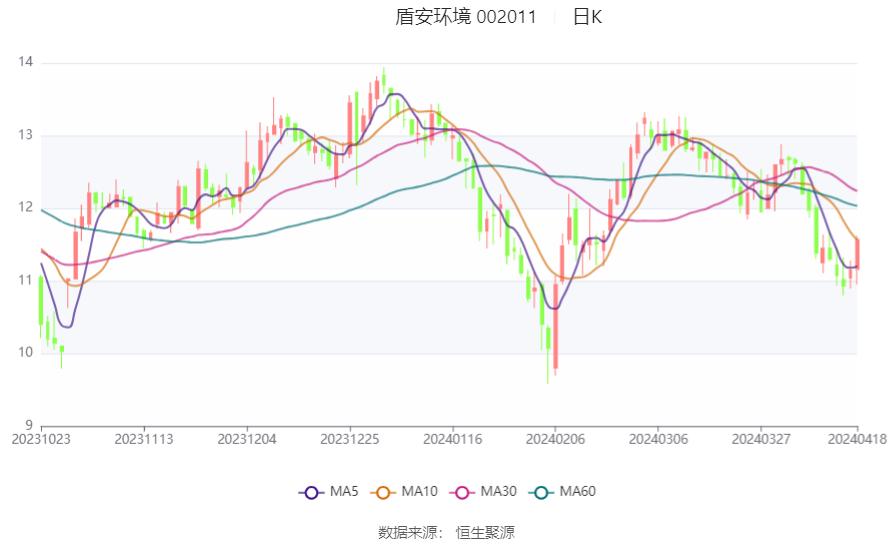893x542 pixels.
Task: Click the 20240116 date label
Action: tap(453, 438)
